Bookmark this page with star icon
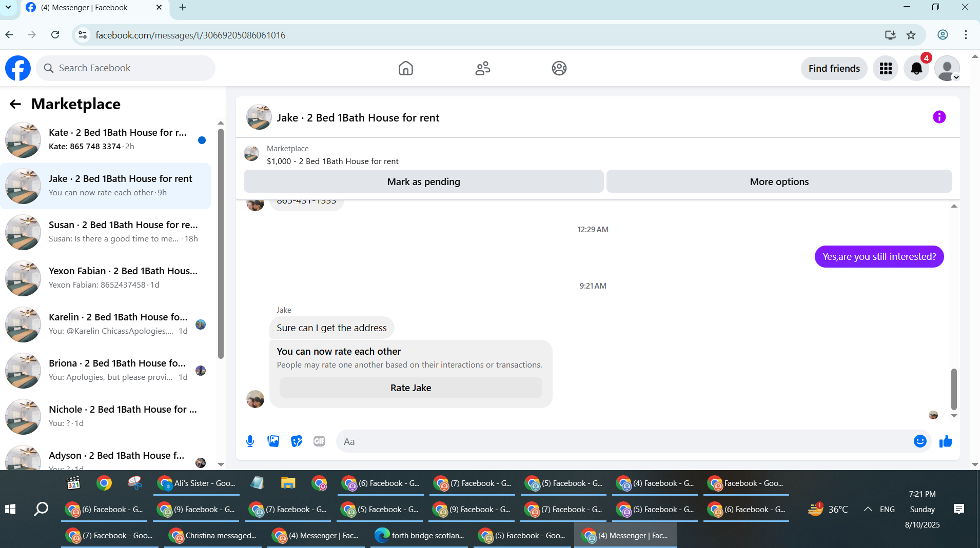980x548 pixels. point(911,35)
